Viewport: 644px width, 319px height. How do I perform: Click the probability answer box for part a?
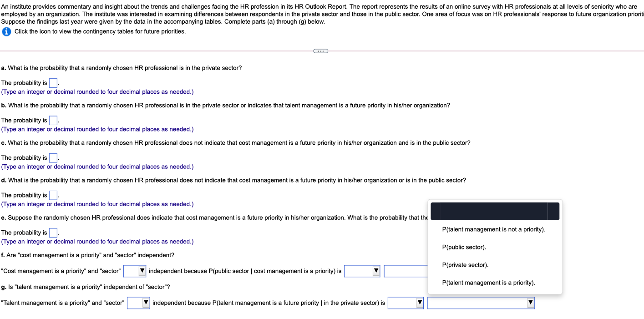[53, 82]
